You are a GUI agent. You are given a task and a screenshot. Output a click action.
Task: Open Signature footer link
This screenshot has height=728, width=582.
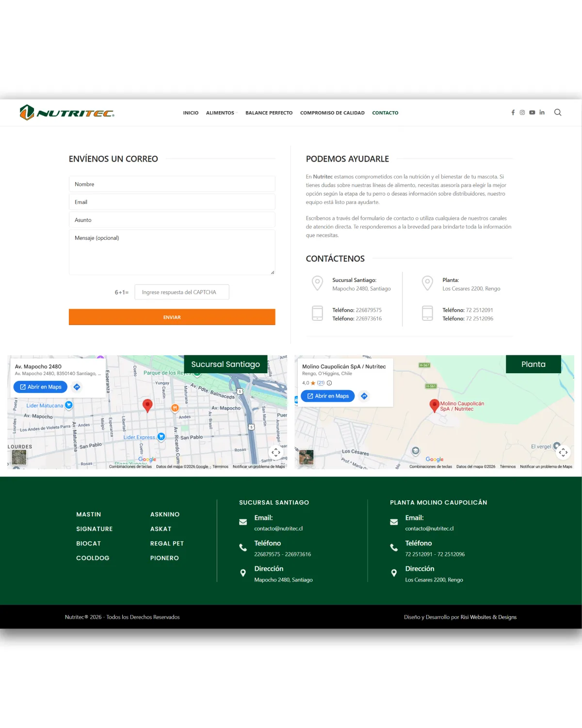click(94, 529)
